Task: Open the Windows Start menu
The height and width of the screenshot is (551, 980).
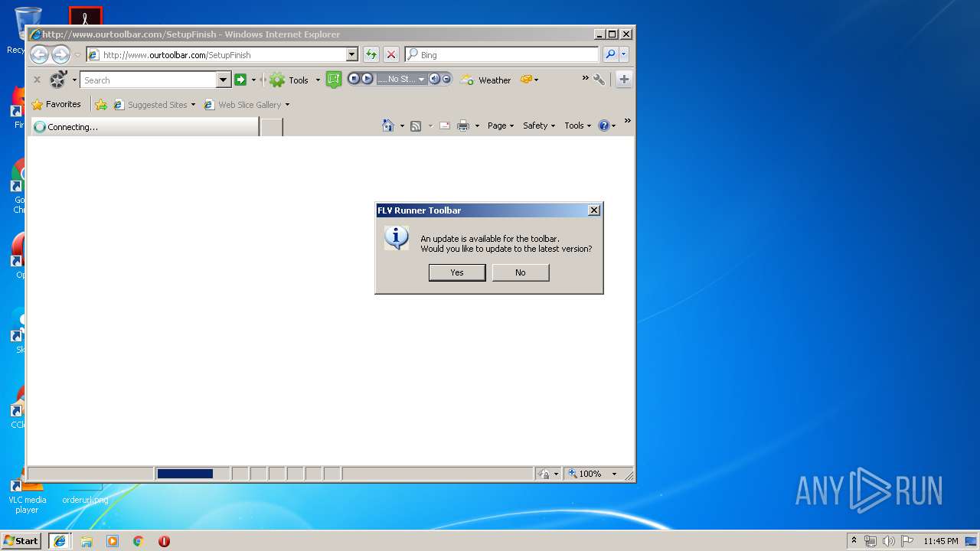Action: 21,540
